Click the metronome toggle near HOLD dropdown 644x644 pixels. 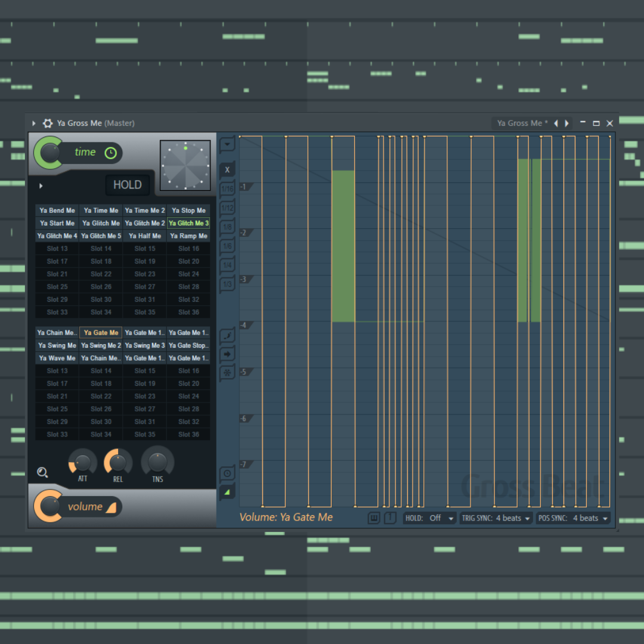tap(373, 518)
